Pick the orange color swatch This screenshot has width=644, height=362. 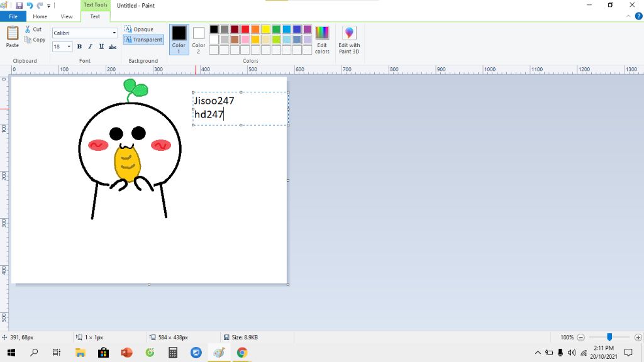[x=255, y=29]
